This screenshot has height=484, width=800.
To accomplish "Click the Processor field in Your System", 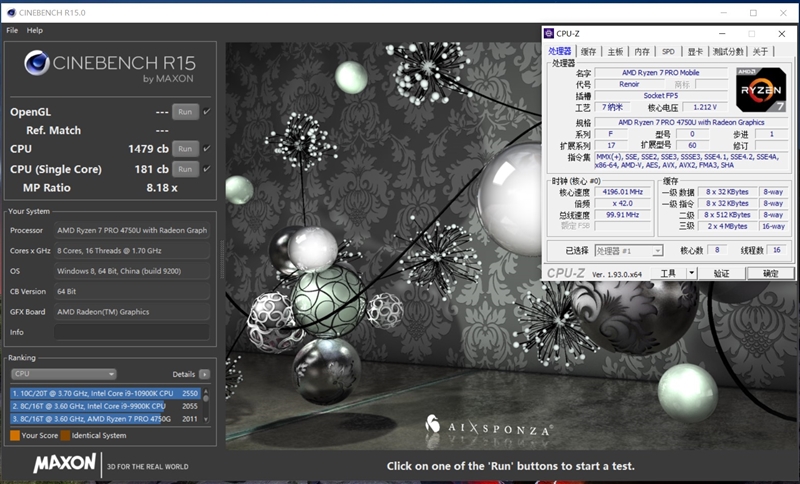I will pos(132,230).
